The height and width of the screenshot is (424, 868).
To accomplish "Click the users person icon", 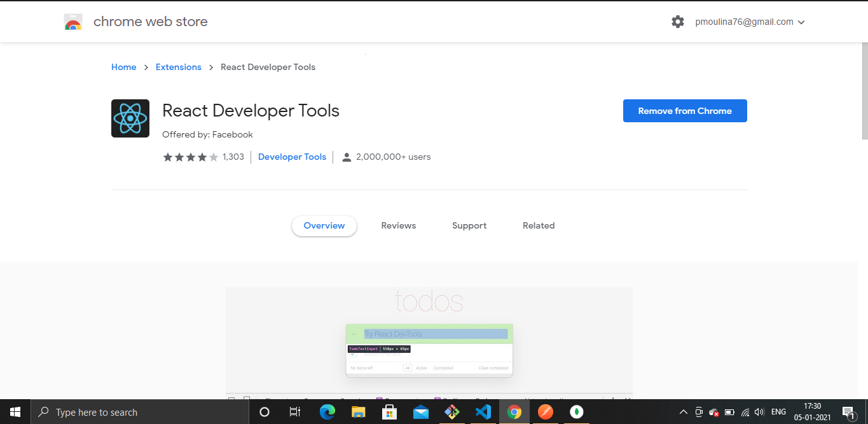I will (347, 157).
